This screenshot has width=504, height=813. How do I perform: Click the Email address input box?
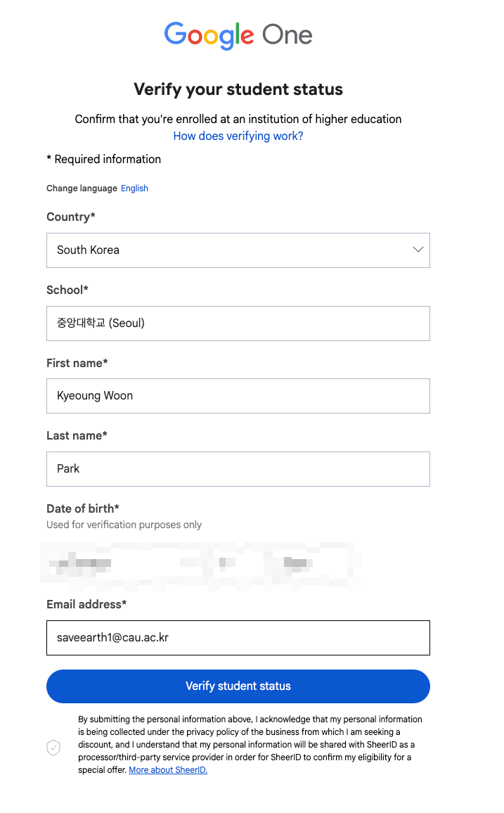tap(238, 638)
